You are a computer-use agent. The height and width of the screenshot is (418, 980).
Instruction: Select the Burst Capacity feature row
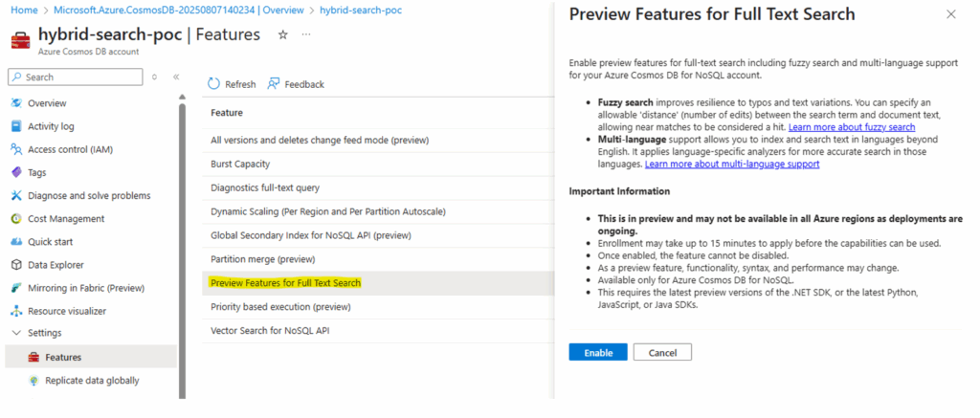(378, 164)
